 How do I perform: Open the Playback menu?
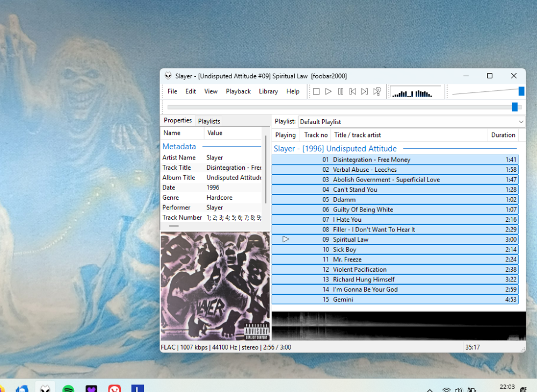(238, 91)
